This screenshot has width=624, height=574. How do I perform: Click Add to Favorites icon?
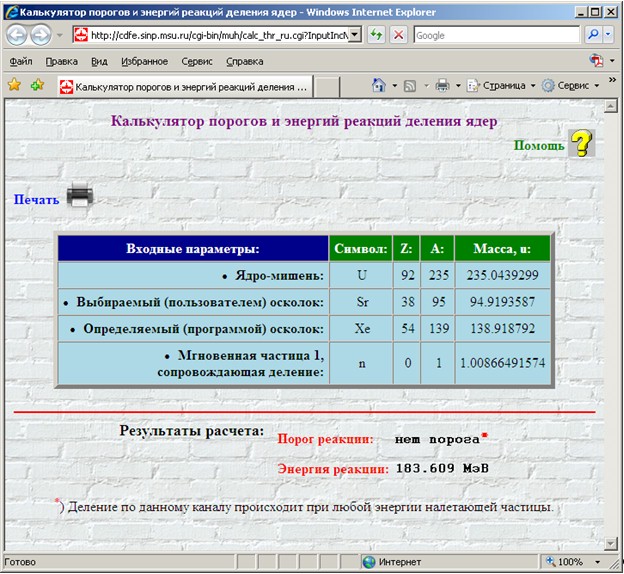click(x=37, y=85)
